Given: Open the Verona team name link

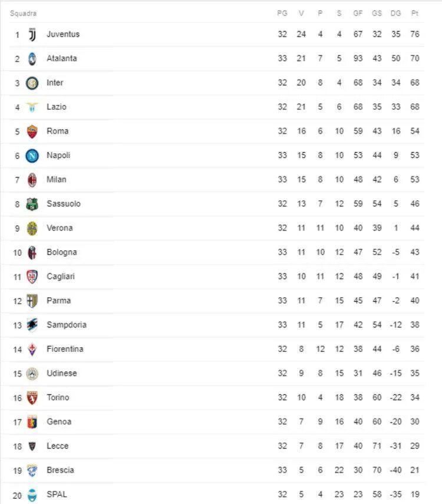Looking at the screenshot, I should [60, 228].
